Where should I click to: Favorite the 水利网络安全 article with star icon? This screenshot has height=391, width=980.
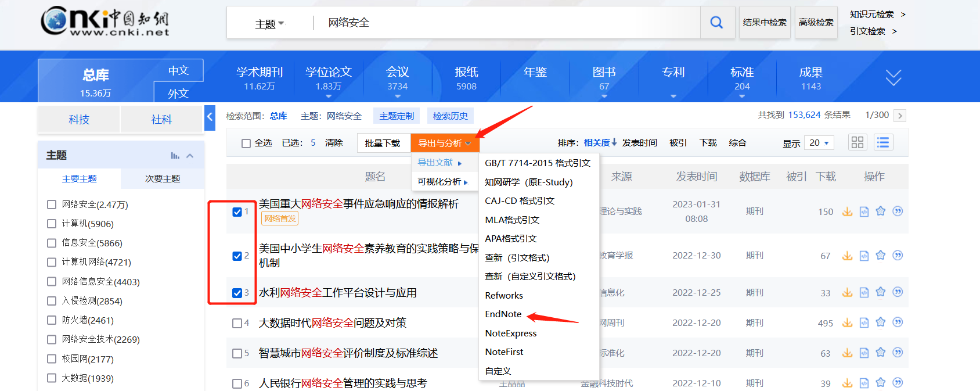[881, 292]
